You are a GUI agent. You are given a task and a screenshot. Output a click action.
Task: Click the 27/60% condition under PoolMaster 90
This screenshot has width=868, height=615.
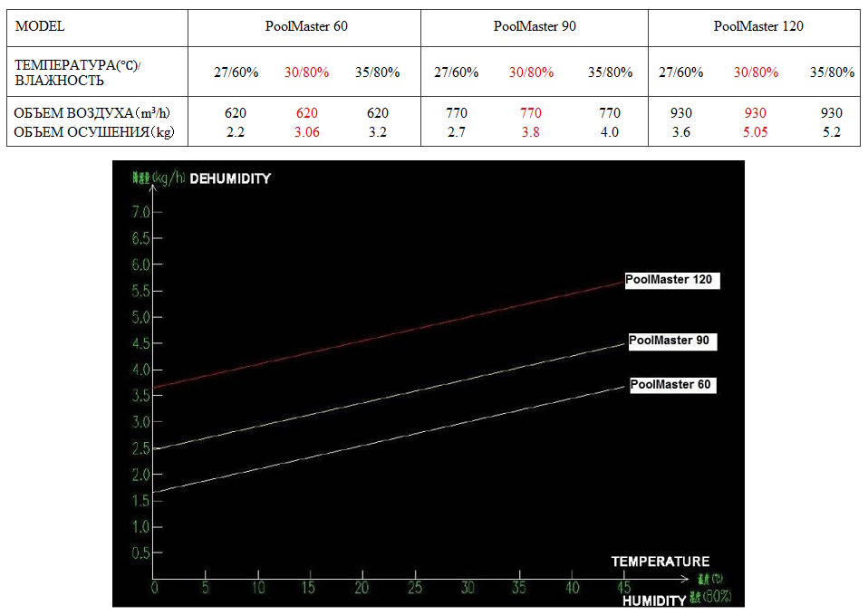pyautogui.click(x=456, y=72)
